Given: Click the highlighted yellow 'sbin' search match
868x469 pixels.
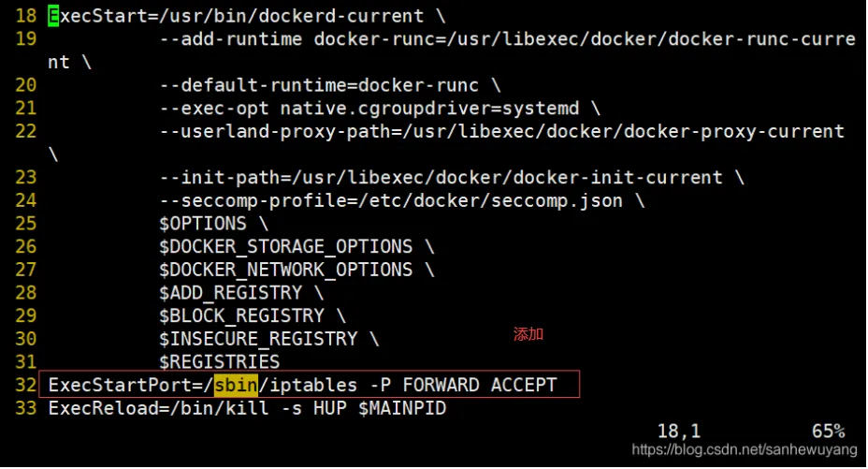Looking at the screenshot, I should coord(235,385).
